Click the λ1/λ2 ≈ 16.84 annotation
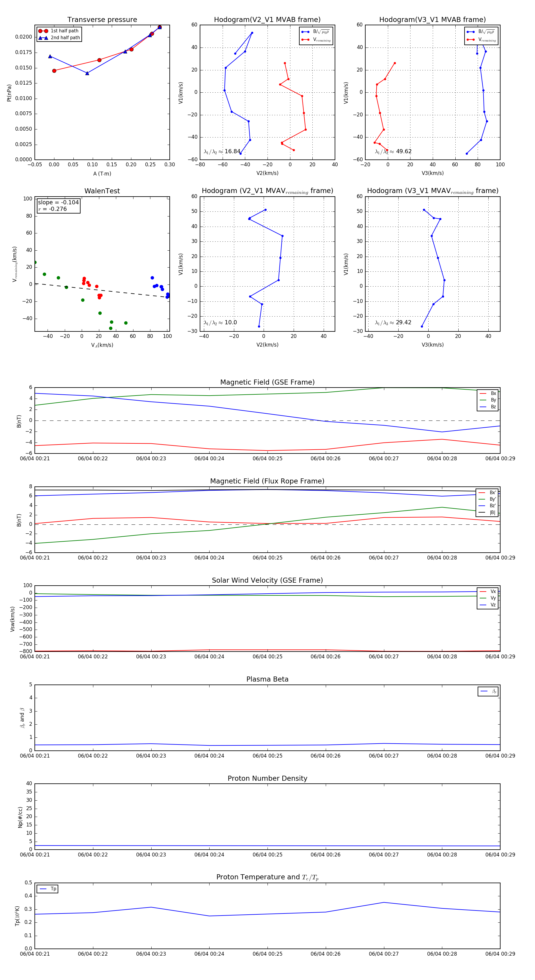The height and width of the screenshot is (980, 535). (222, 151)
